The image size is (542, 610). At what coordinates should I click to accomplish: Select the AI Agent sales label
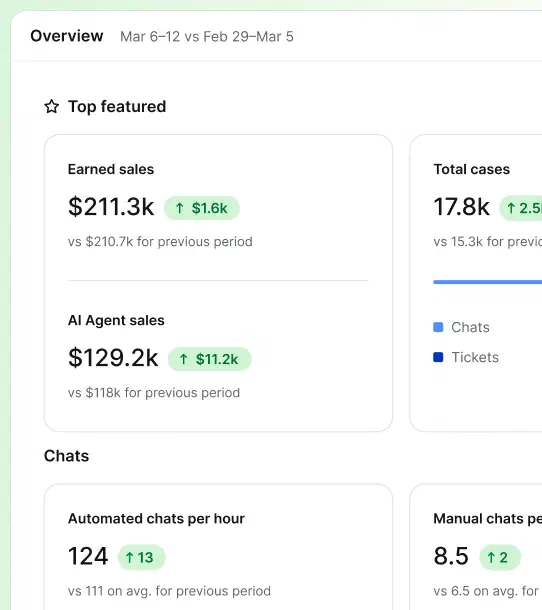(x=116, y=320)
